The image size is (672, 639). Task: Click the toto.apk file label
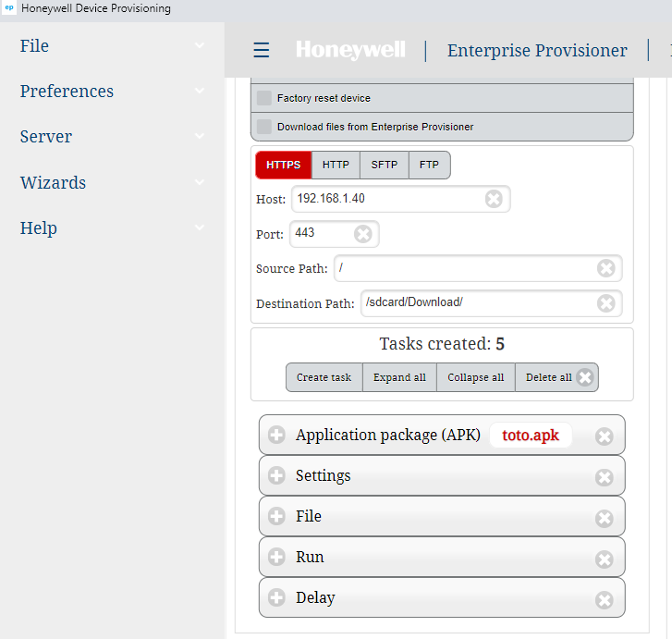click(x=531, y=436)
